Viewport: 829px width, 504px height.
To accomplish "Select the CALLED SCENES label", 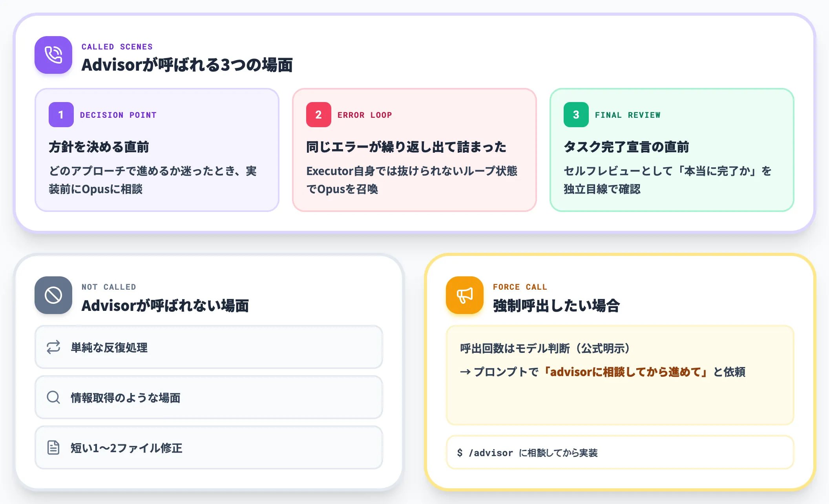I will point(117,47).
